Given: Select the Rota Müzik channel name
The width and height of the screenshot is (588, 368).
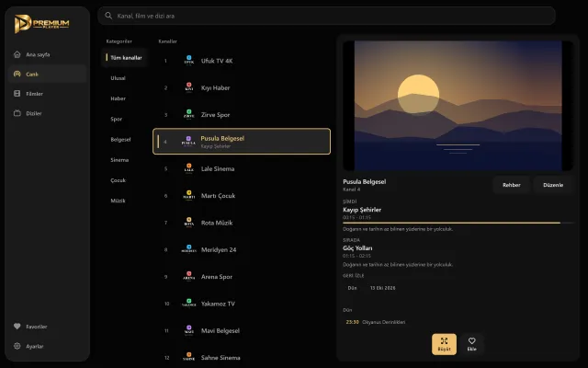Looking at the screenshot, I should pos(217,223).
